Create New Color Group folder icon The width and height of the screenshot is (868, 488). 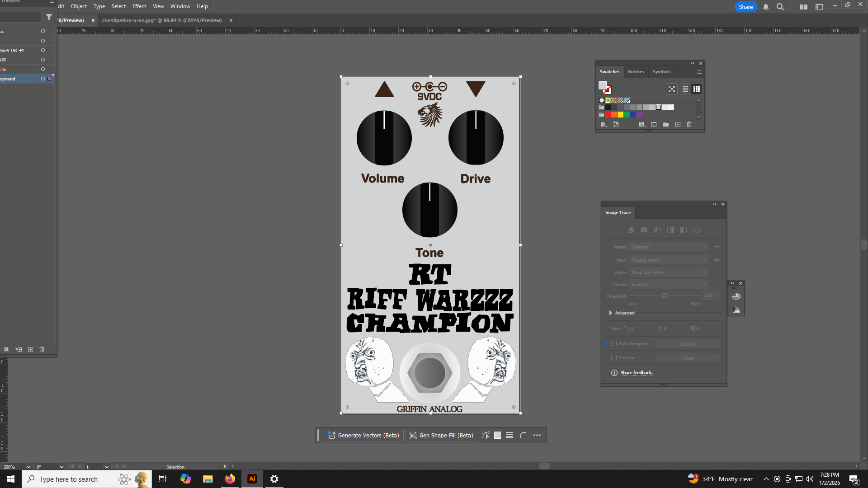pyautogui.click(x=665, y=125)
